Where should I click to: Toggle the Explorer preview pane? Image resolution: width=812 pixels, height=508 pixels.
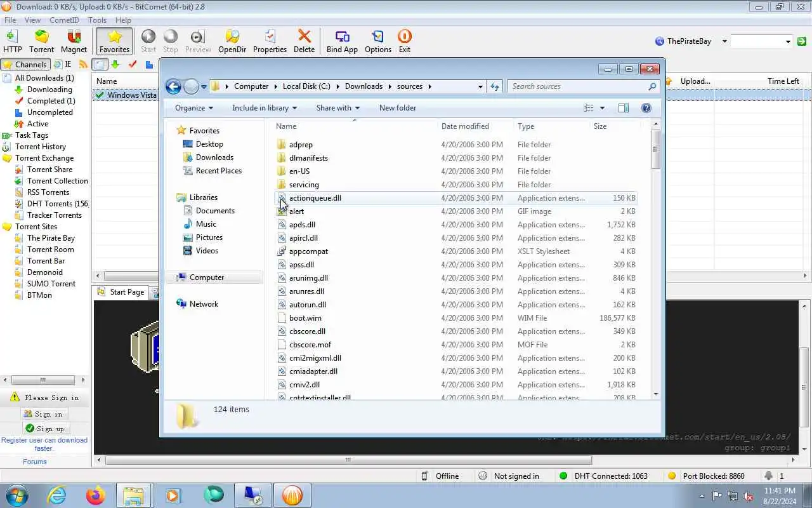click(624, 108)
